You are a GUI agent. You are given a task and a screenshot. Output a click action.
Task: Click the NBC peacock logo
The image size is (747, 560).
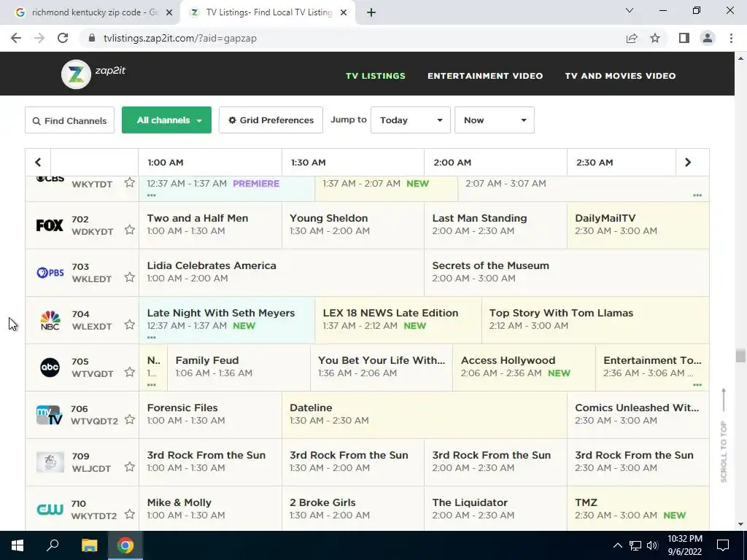(x=50, y=321)
